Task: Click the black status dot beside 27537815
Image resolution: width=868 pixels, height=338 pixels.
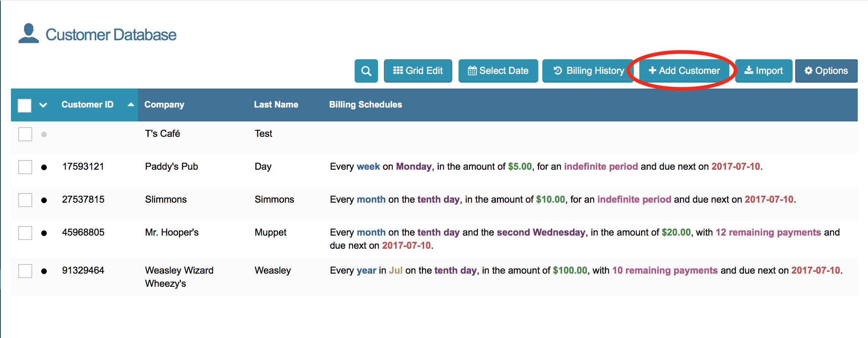Action: pyautogui.click(x=44, y=200)
